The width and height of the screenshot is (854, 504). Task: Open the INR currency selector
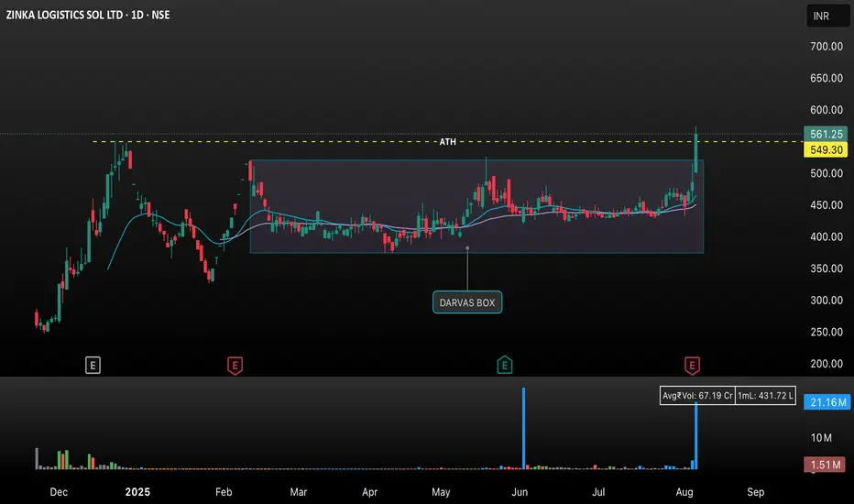point(827,16)
